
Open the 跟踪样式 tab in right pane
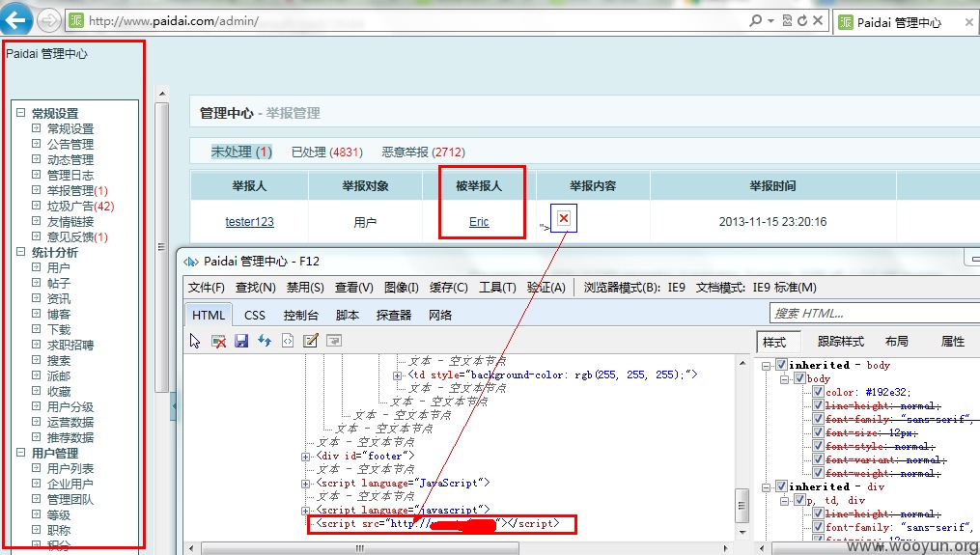(x=841, y=342)
